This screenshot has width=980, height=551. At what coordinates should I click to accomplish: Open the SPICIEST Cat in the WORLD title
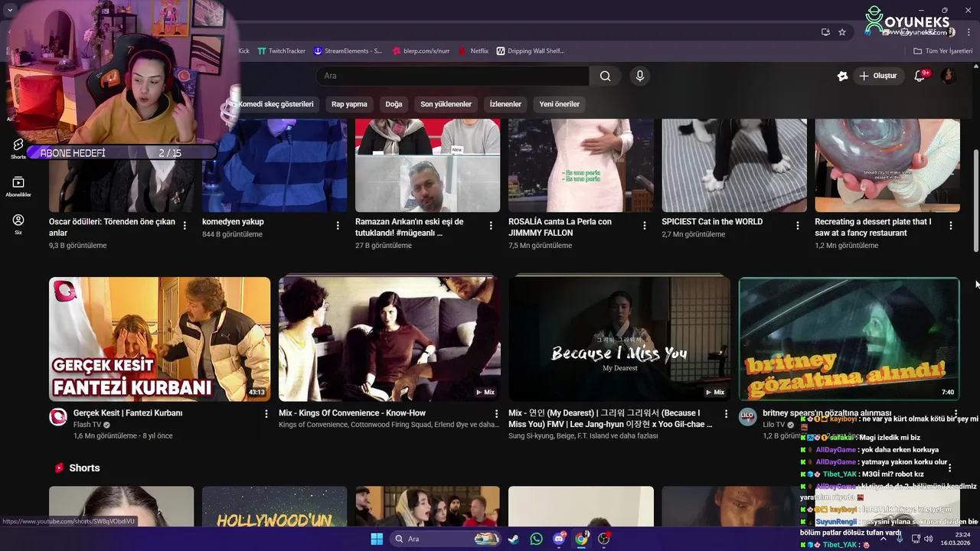[712, 222]
